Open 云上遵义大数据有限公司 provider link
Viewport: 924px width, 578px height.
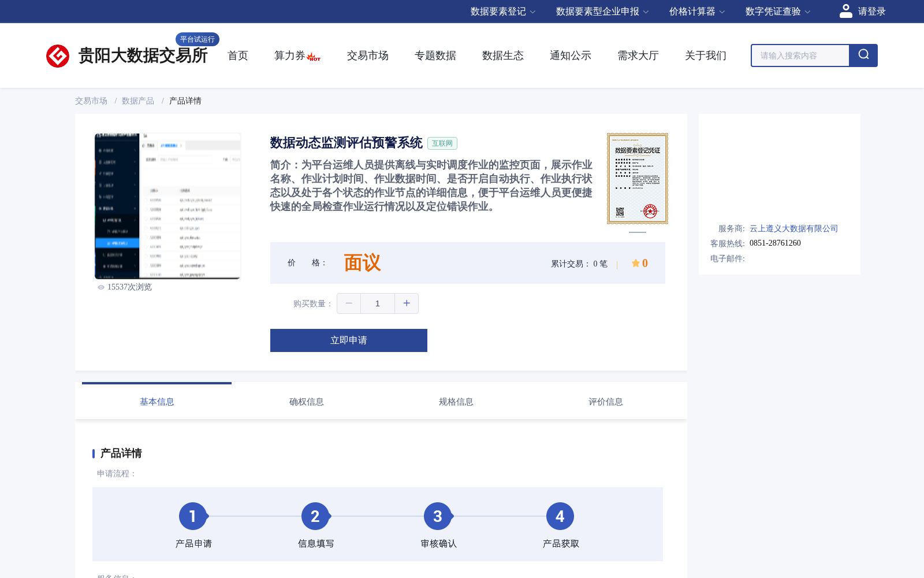click(x=793, y=229)
